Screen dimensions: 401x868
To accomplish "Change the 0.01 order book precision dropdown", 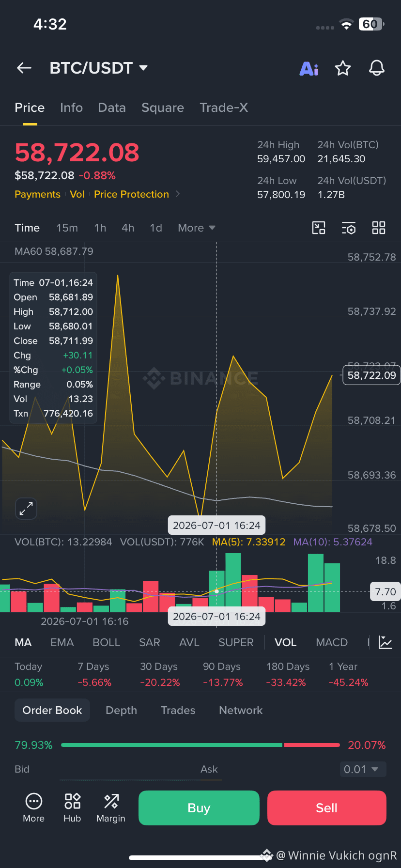I will (x=363, y=769).
